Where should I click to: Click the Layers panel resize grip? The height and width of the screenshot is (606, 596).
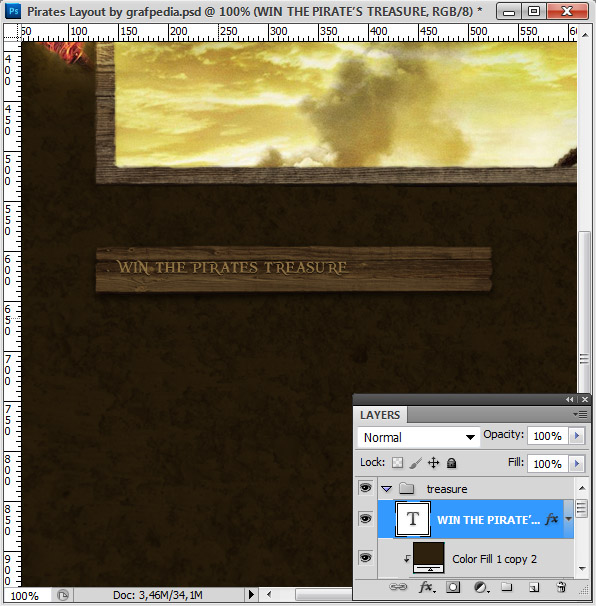(x=584, y=589)
